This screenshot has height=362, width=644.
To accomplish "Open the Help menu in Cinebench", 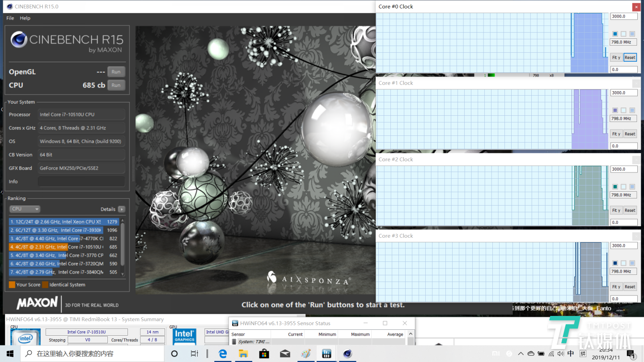I will pos(25,18).
